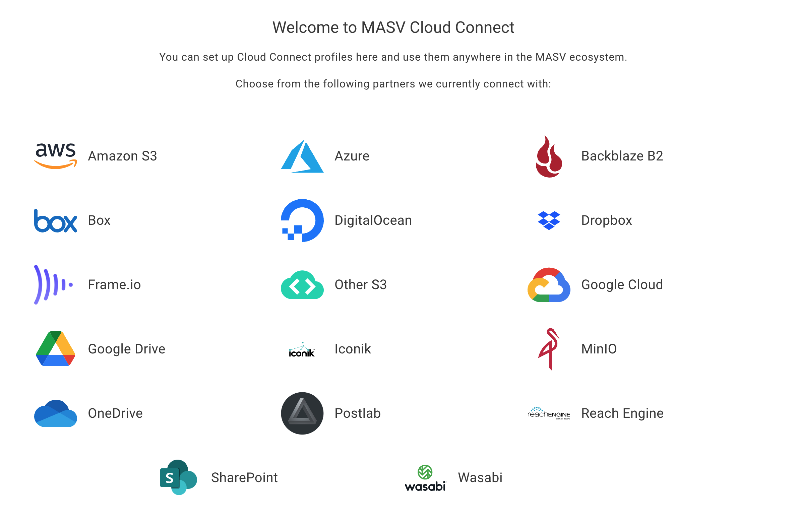Click the Box logo

pos(55,220)
